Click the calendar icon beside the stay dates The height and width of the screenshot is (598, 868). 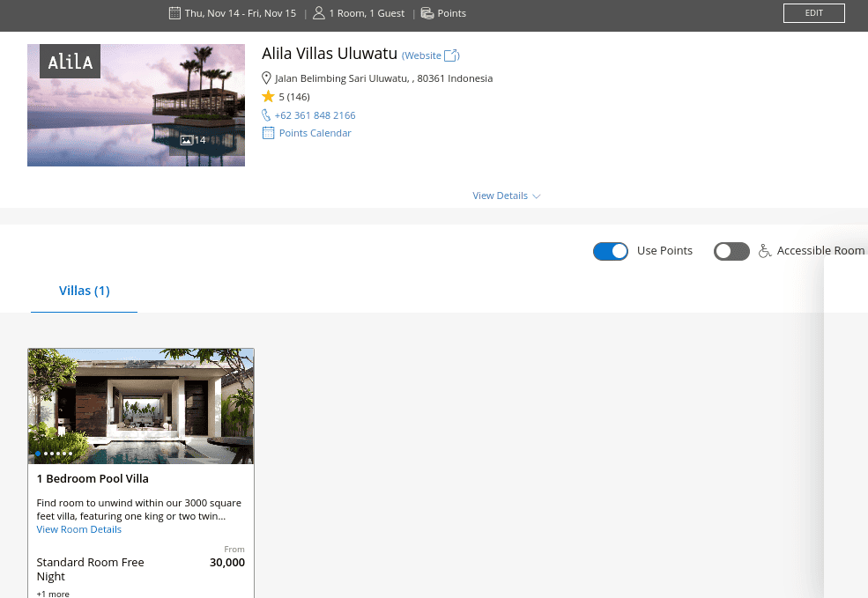click(174, 13)
